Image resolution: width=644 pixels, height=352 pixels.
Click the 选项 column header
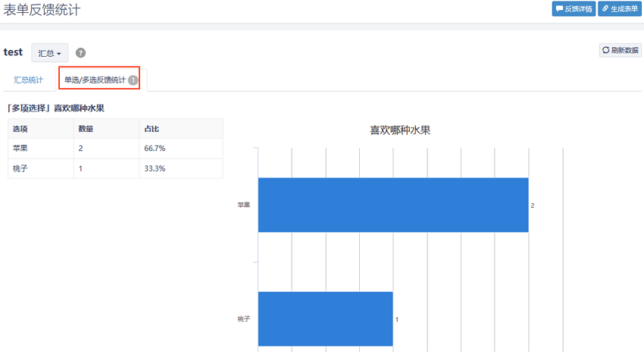[41, 129]
